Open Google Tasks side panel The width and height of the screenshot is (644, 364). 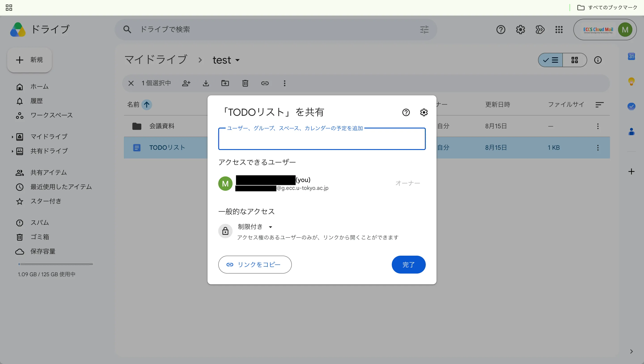click(x=631, y=106)
